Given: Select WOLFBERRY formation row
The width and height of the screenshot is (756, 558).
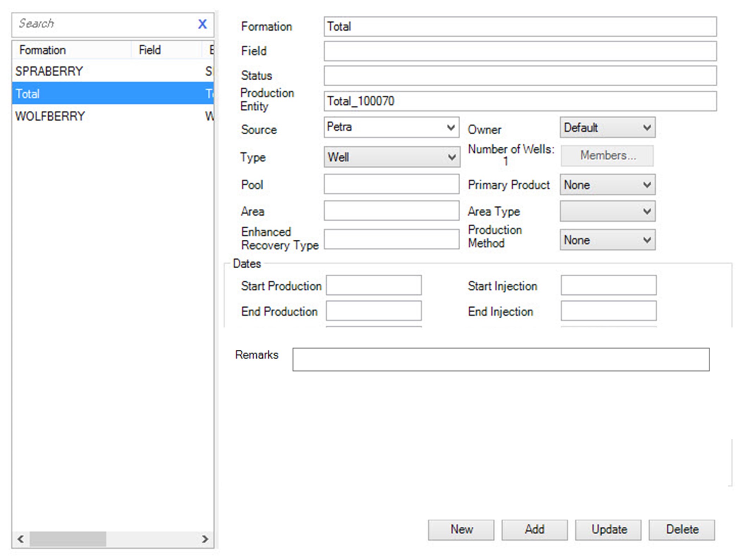Looking at the screenshot, I should point(50,116).
